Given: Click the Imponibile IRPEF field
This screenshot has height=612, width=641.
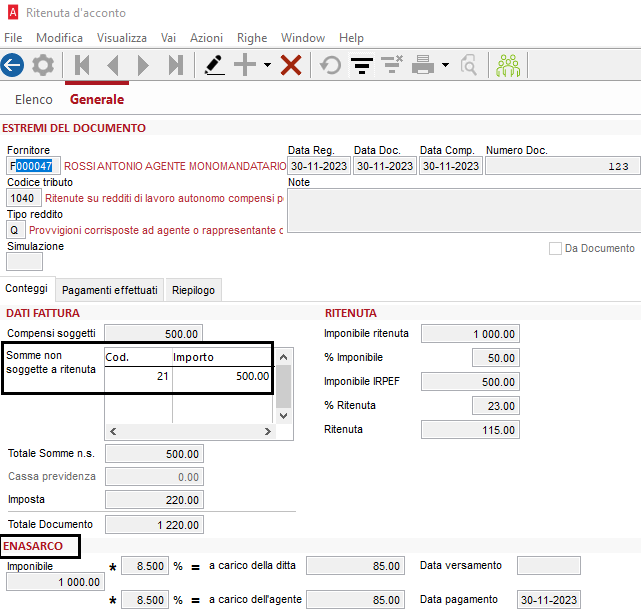Looking at the screenshot, I should (x=470, y=382).
